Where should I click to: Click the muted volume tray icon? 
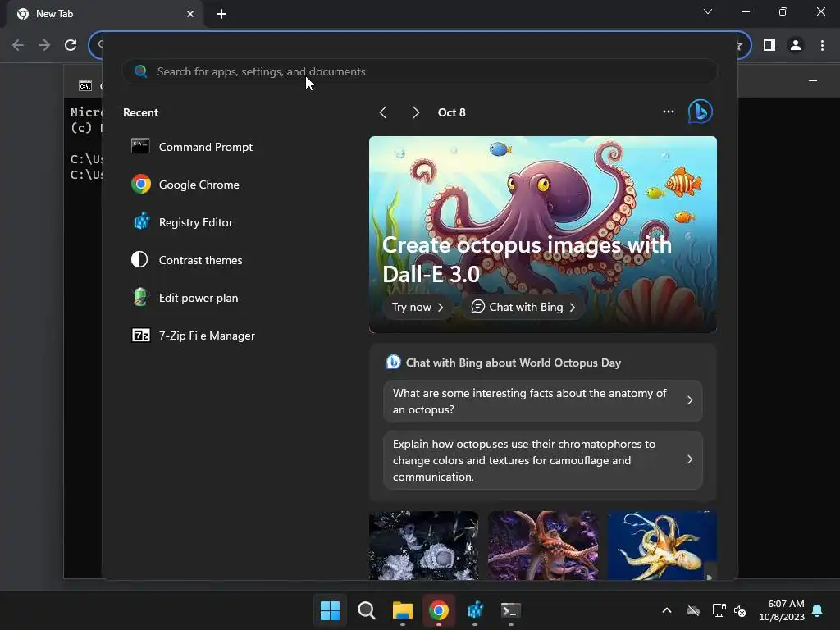point(741,610)
